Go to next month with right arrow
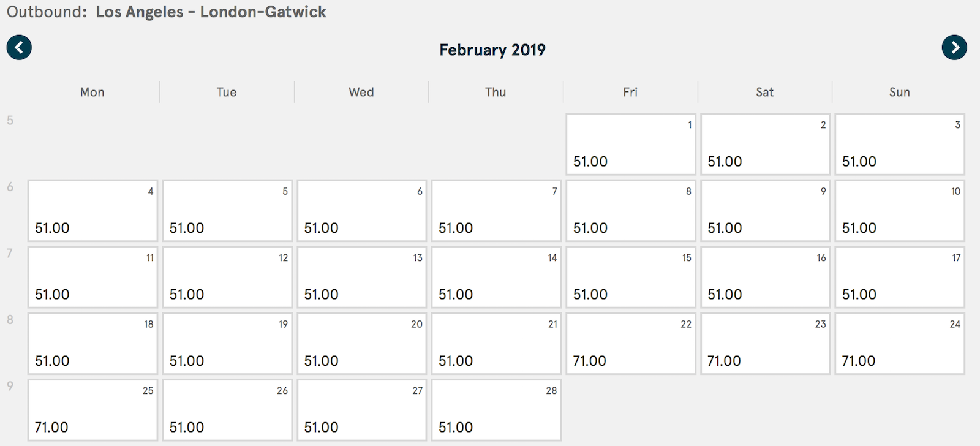 tap(954, 48)
